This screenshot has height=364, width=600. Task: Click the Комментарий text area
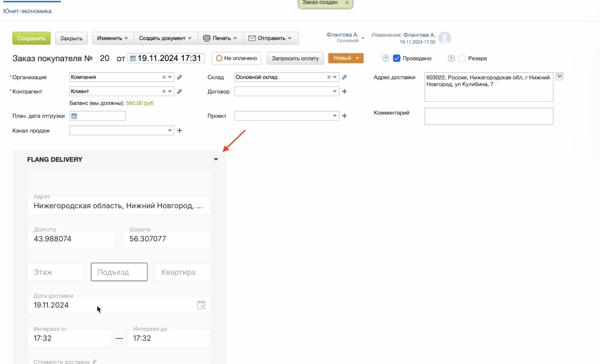coord(489,116)
